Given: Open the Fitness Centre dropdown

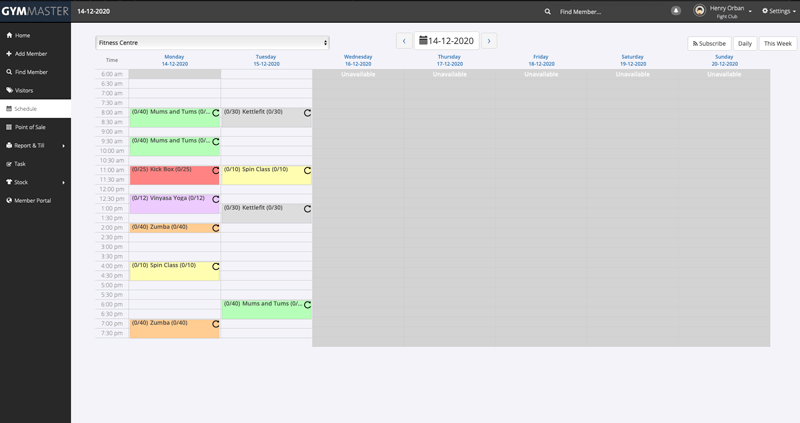Looking at the screenshot, I should (x=212, y=43).
